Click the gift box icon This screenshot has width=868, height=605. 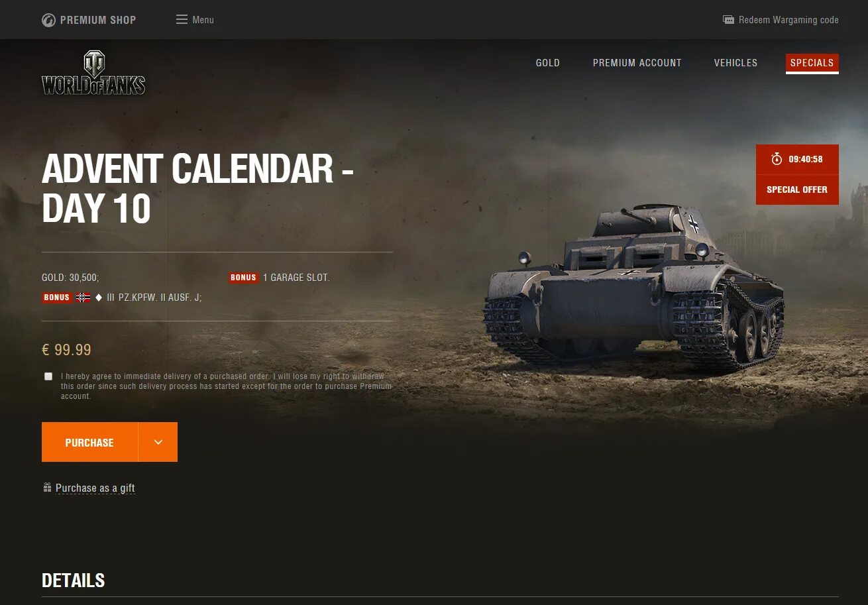pos(47,488)
